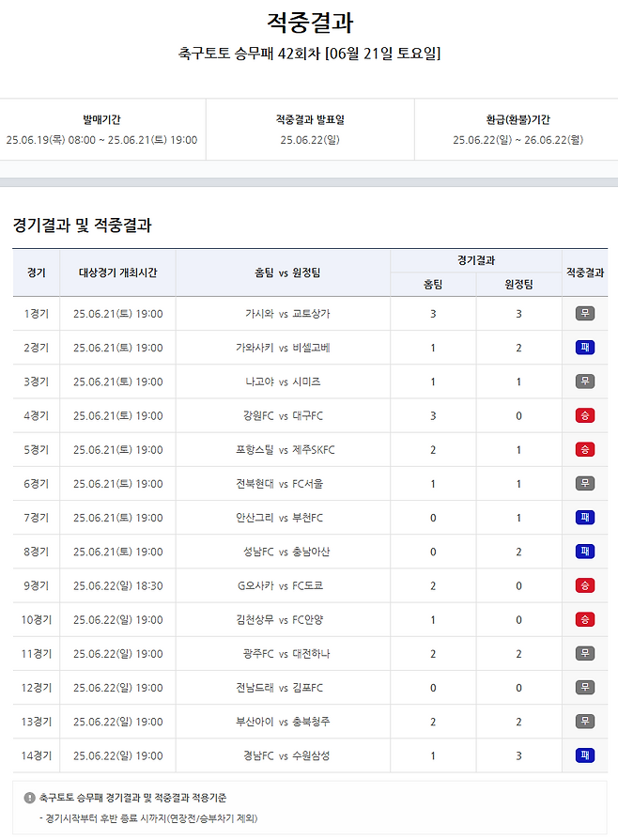Click the 발매기간 info box heading
Image resolution: width=618 pixels, height=840 pixels.
pos(101,120)
